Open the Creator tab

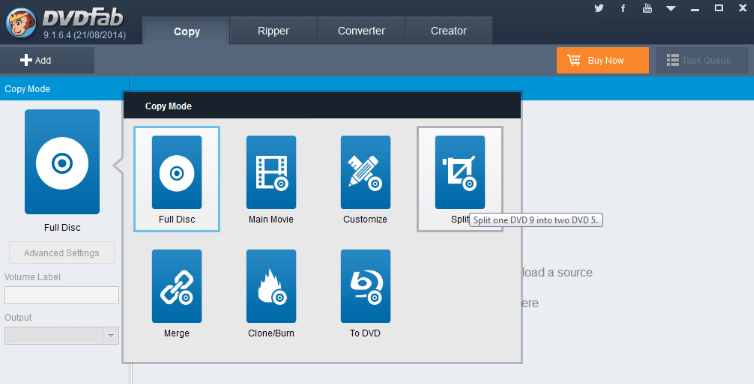[x=449, y=31]
